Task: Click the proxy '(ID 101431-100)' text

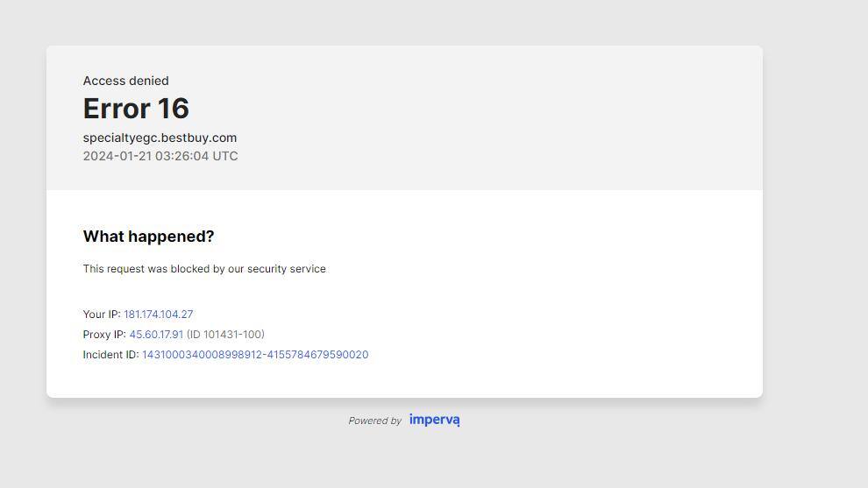Action: point(225,335)
